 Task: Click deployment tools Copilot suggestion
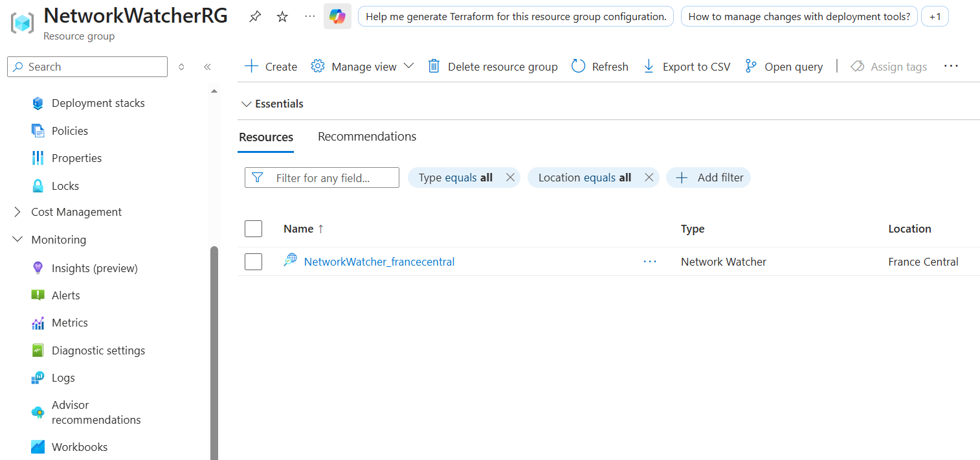tap(799, 16)
